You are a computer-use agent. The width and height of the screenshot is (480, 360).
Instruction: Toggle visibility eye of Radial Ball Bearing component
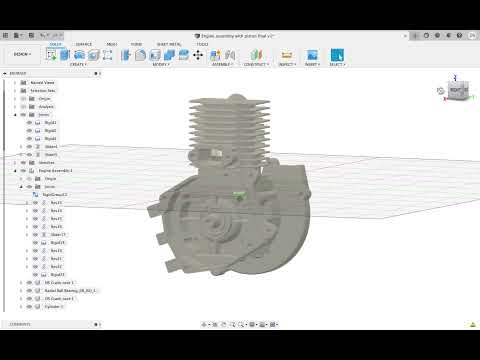click(x=29, y=291)
